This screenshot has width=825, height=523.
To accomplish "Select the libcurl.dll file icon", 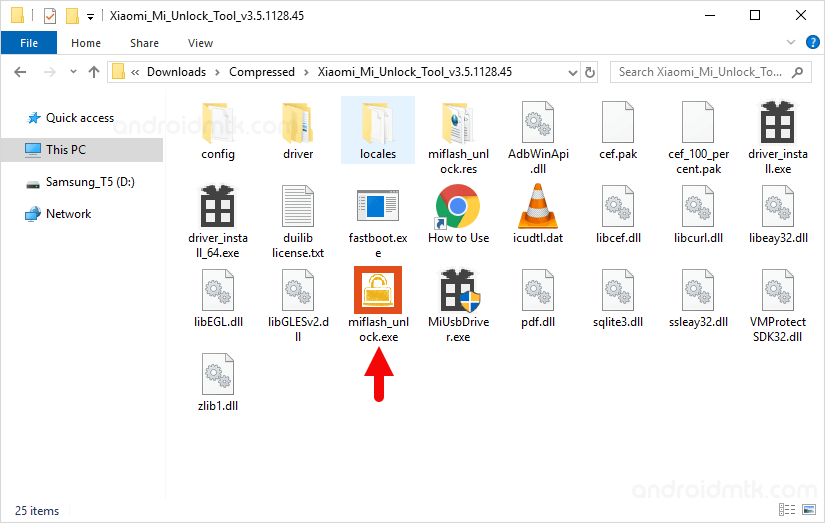I will pyautogui.click(x=698, y=206).
